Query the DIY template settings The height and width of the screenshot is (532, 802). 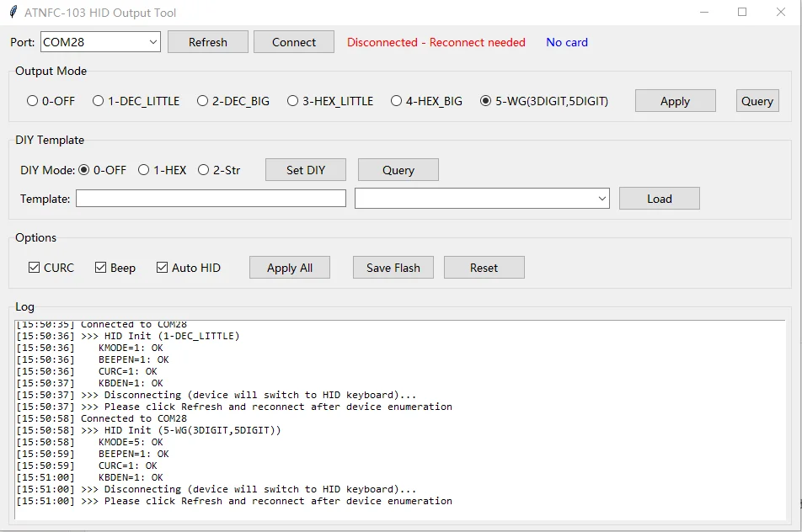click(398, 170)
